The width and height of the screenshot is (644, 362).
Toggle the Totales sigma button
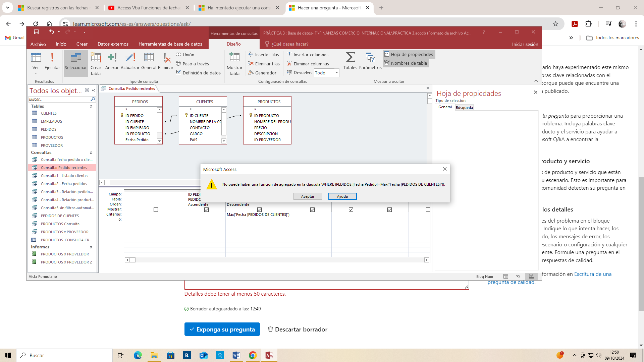(350, 61)
